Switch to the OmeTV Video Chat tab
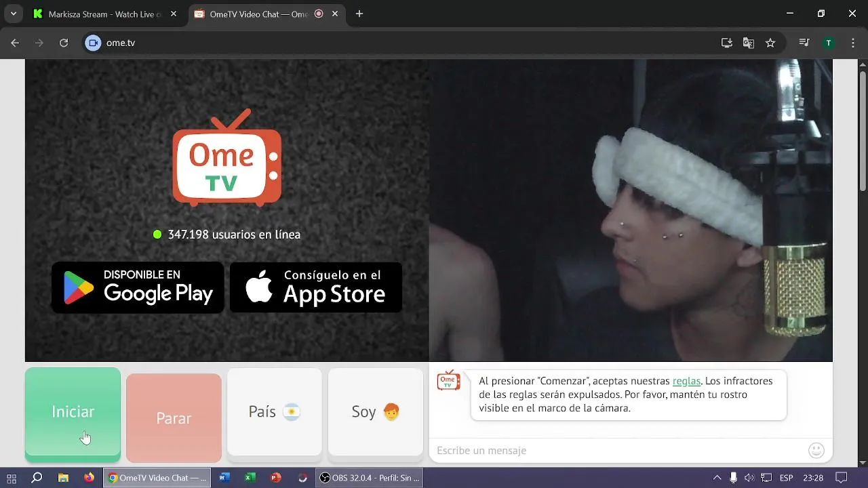Screen dimensions: 868x488 coord(266,14)
